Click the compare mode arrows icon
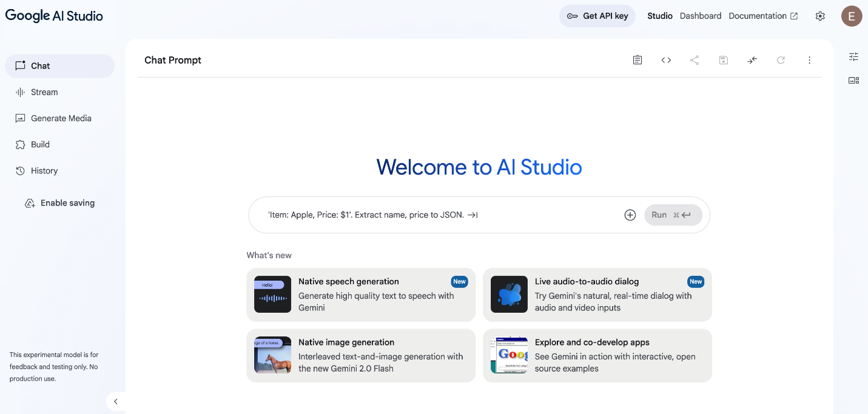The width and height of the screenshot is (868, 414). (752, 60)
